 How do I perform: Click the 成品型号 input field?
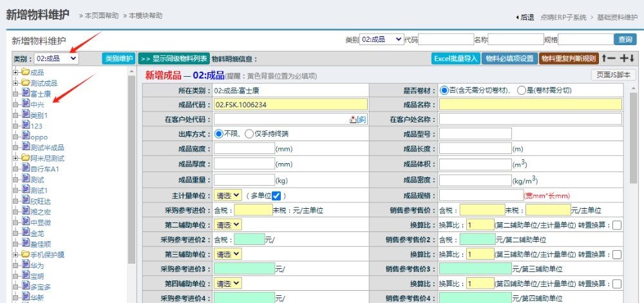(x=476, y=133)
